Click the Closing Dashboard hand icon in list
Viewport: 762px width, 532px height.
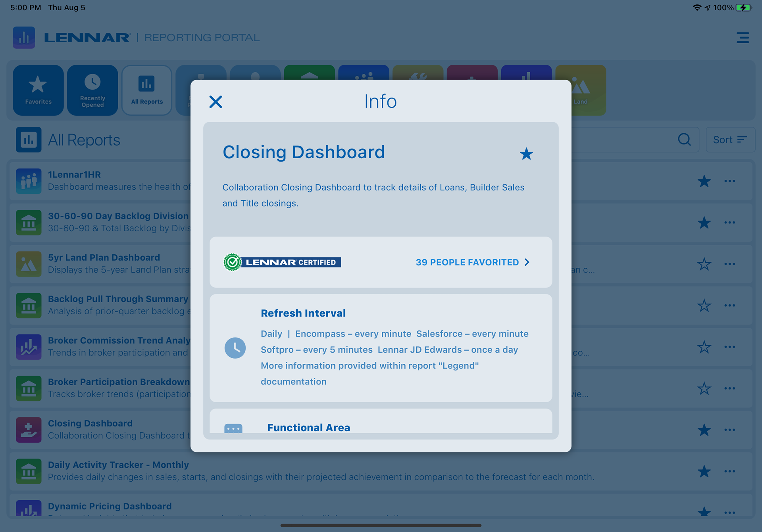pyautogui.click(x=29, y=430)
